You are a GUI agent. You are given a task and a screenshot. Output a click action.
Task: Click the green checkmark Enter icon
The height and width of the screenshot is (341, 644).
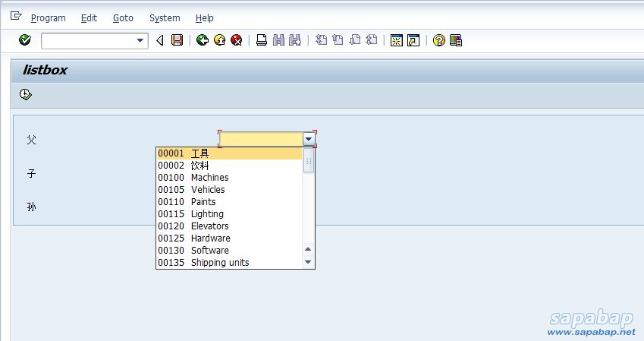pyautogui.click(x=25, y=40)
